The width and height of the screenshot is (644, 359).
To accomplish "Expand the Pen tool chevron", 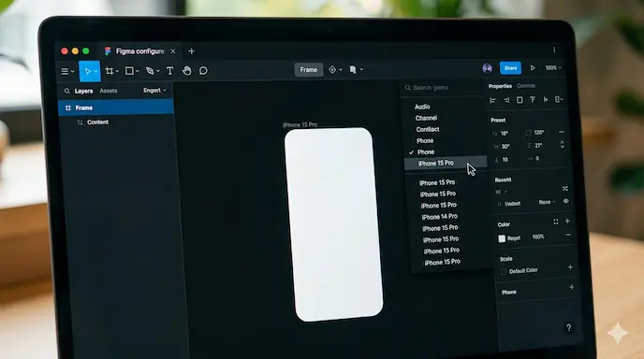I will 158,71.
